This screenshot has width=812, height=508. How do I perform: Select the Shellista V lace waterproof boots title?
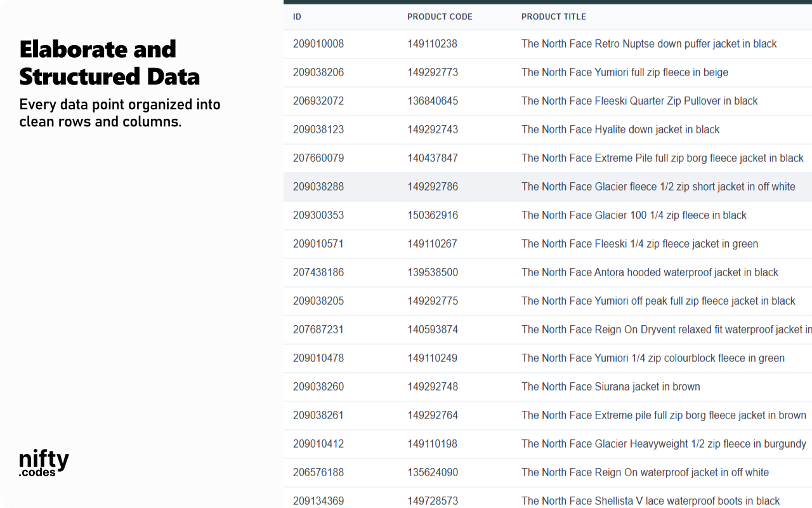650,501
